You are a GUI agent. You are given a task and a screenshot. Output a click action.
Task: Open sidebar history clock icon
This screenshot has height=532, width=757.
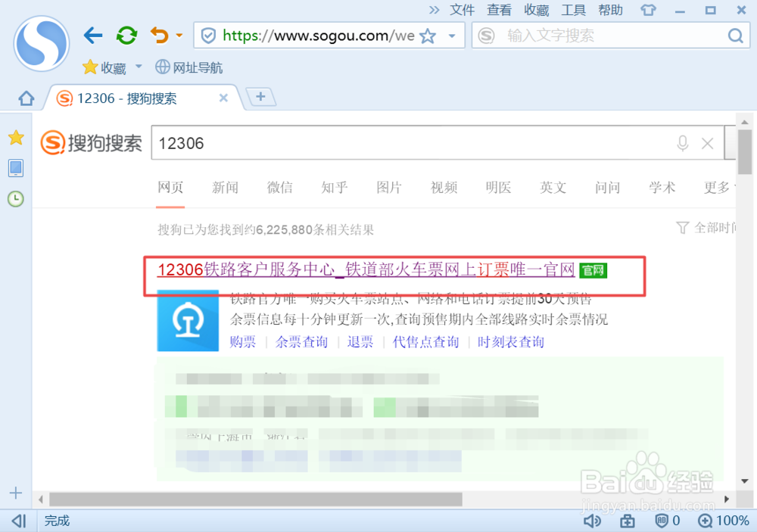(x=16, y=199)
